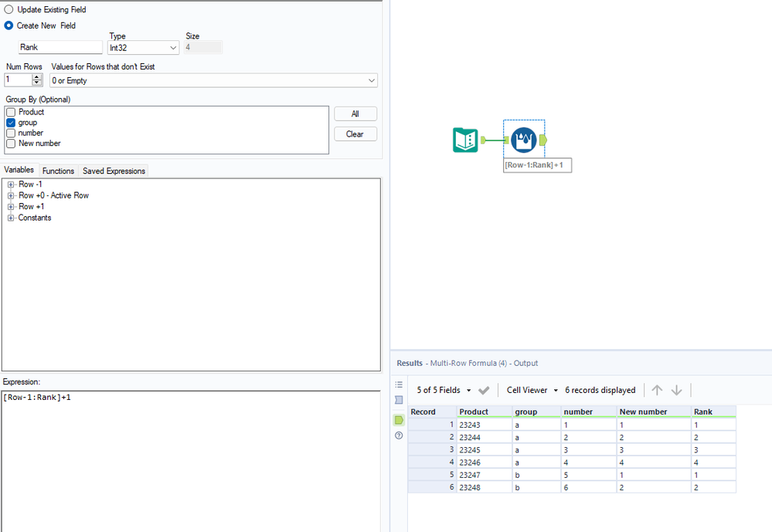This screenshot has height=532, width=772.
Task: Open the Type dropdown showing Int32
Action: tap(143, 48)
